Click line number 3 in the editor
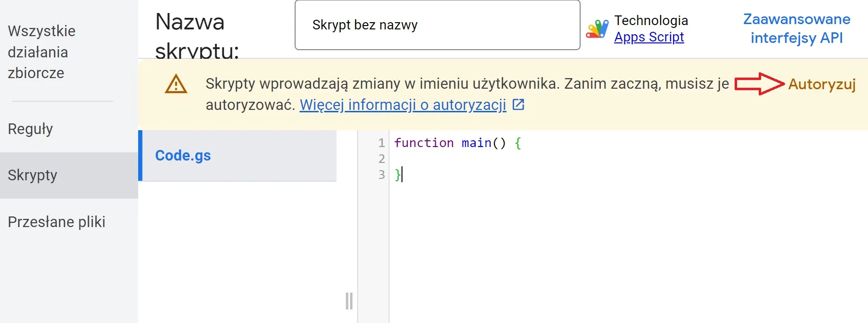Screen dimensions: 868x323 pyautogui.click(x=382, y=175)
